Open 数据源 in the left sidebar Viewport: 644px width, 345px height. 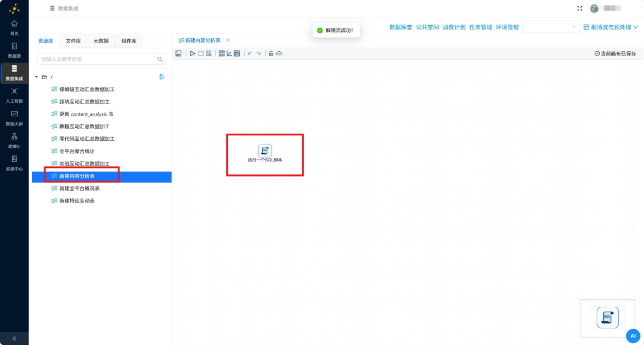point(14,50)
